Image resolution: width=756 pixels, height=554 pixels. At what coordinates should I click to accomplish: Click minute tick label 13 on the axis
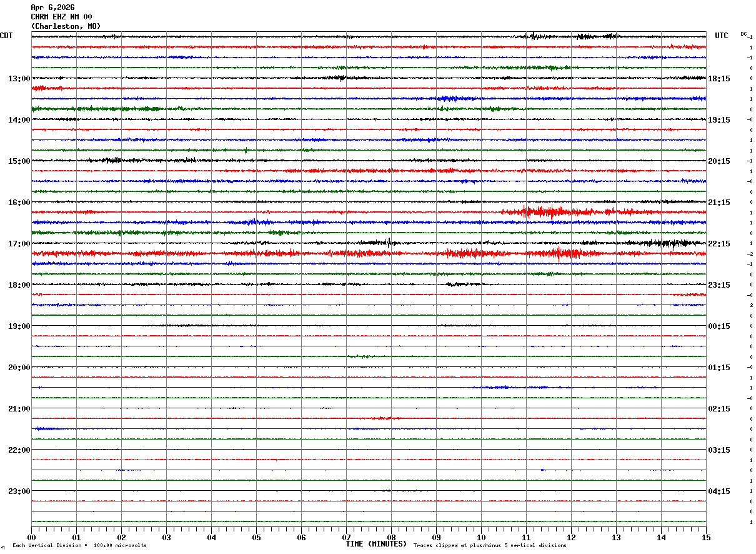(616, 537)
